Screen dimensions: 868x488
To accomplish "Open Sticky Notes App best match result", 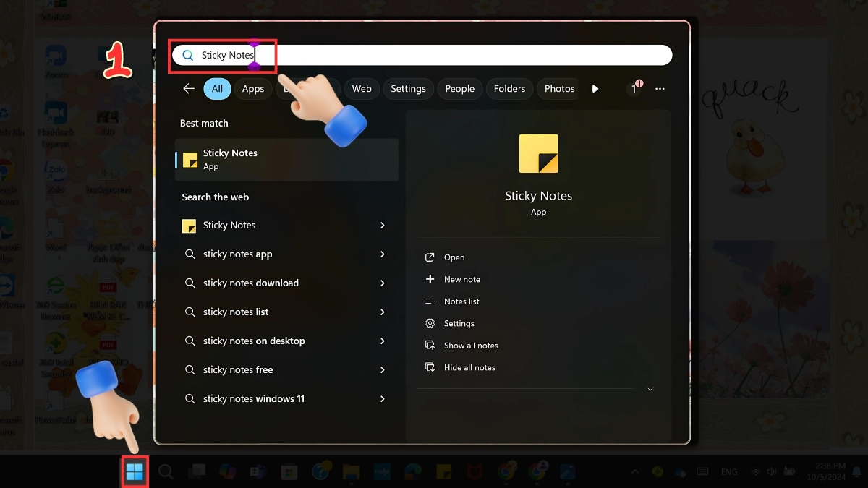I will (x=286, y=160).
